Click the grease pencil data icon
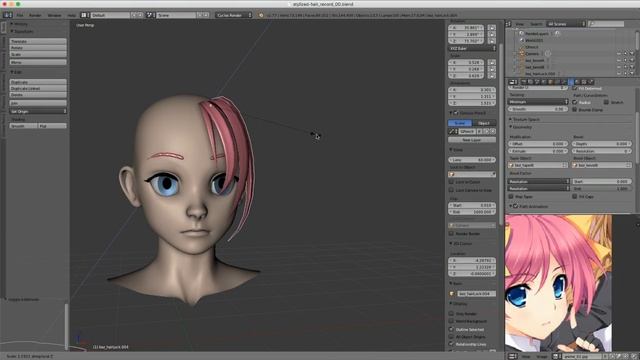Screen dimensions: 640x360 click(x=452, y=131)
